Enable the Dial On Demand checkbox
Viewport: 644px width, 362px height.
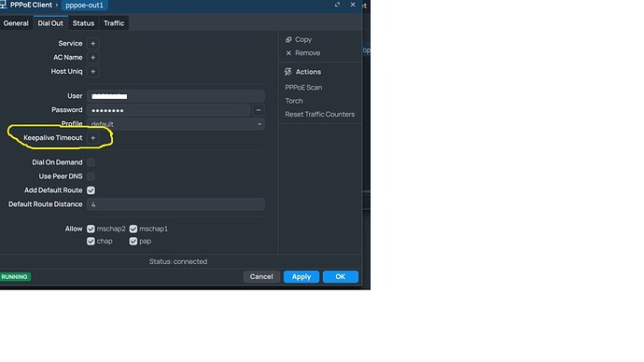pos(91,162)
